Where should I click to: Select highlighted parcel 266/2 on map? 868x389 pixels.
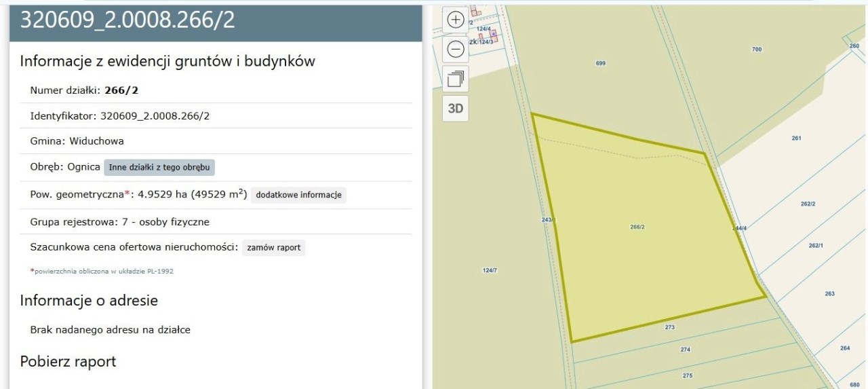pos(637,227)
